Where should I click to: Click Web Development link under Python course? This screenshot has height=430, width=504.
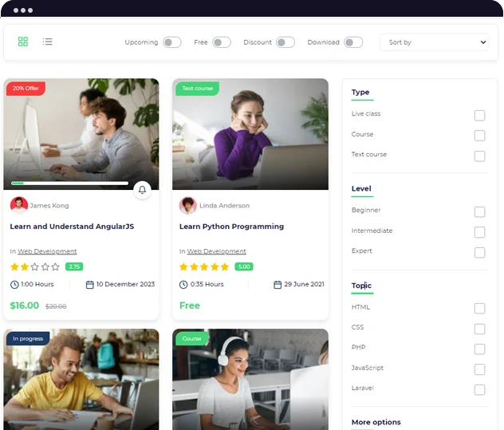pyautogui.click(x=216, y=251)
